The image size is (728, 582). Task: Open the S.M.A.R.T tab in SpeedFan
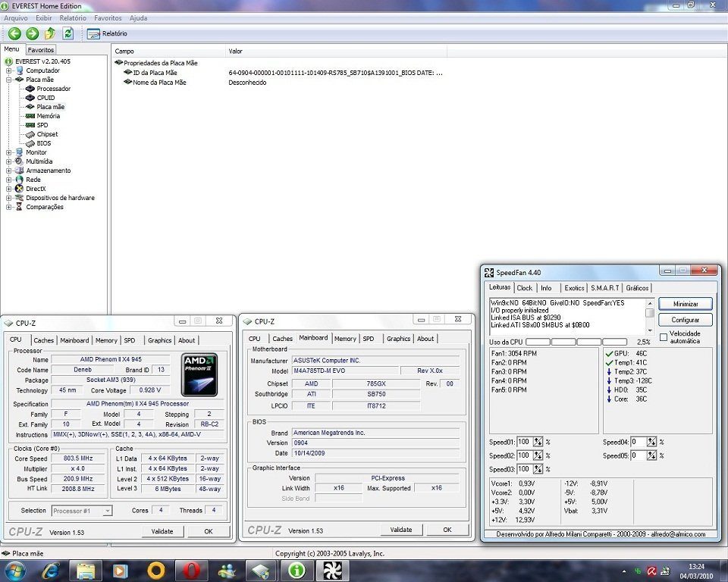point(605,288)
